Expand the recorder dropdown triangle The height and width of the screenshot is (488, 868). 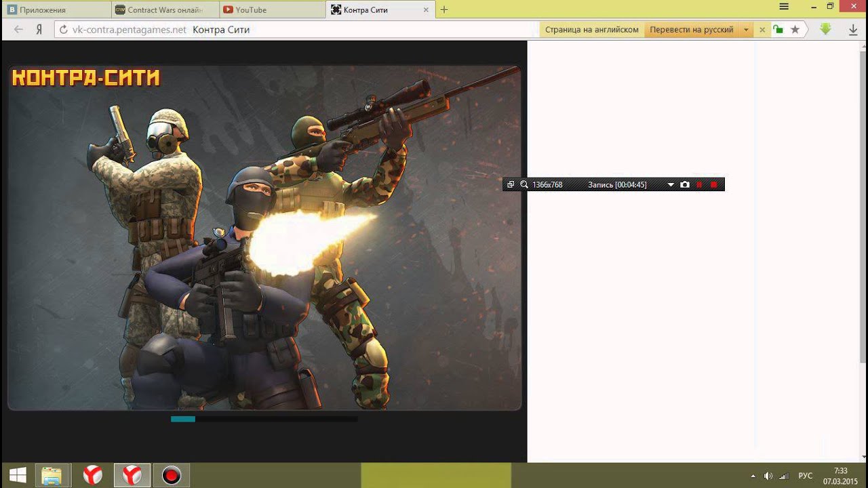[671, 185]
